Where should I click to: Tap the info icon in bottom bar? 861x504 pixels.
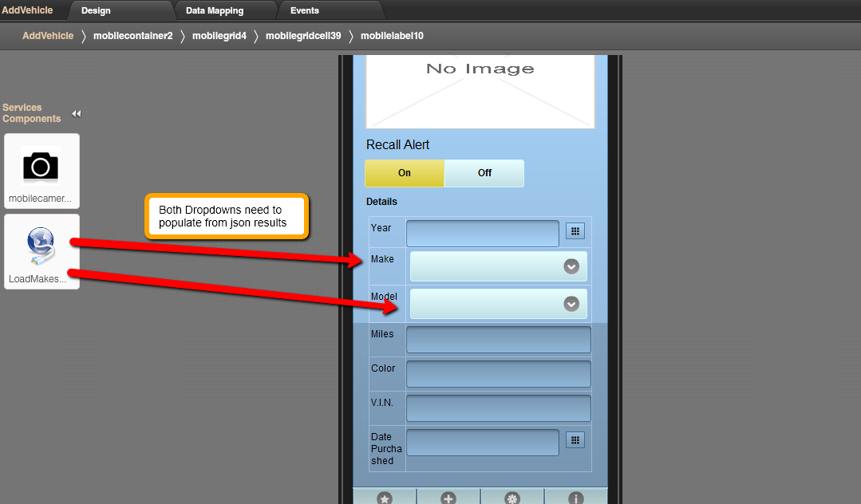575,498
